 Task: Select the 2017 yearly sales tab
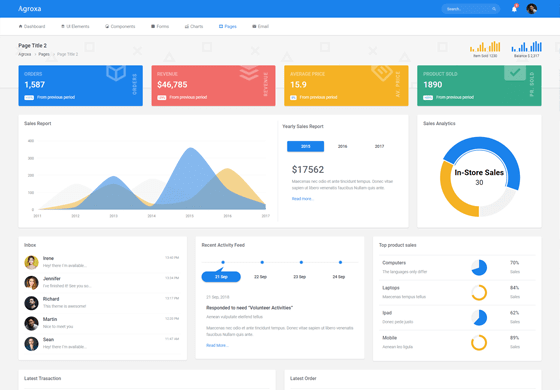pyautogui.click(x=379, y=146)
